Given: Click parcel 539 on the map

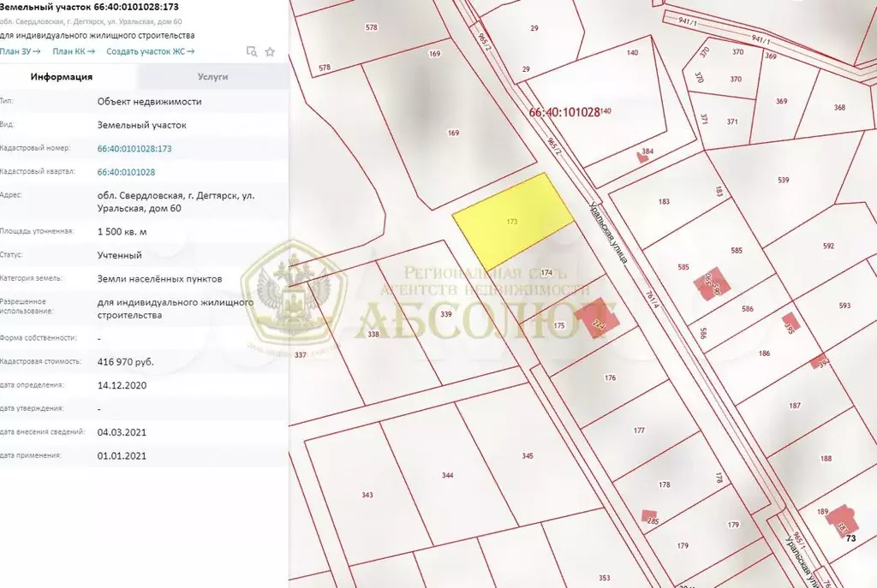Looking at the screenshot, I should 783,180.
